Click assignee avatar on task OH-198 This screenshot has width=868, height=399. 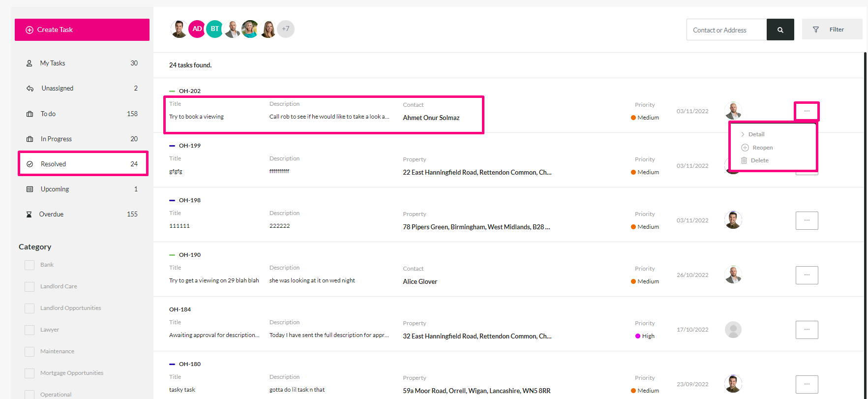(x=733, y=220)
